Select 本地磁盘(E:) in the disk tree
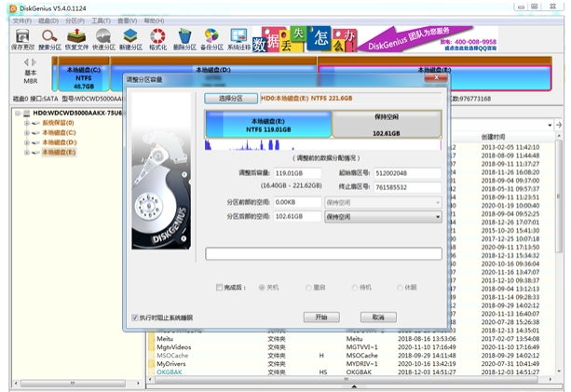The width and height of the screenshot is (571, 392). click(x=59, y=153)
